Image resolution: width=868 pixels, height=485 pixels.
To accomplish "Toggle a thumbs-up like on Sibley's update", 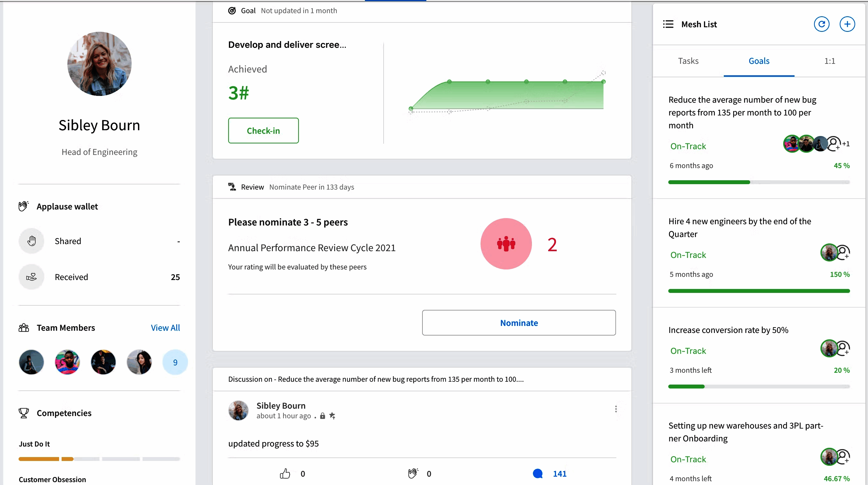I will pos(286,473).
